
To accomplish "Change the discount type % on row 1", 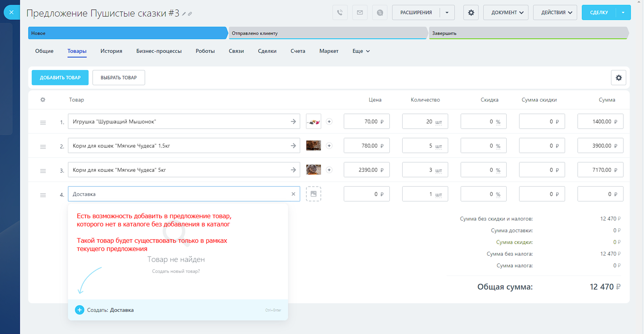I will point(498,122).
